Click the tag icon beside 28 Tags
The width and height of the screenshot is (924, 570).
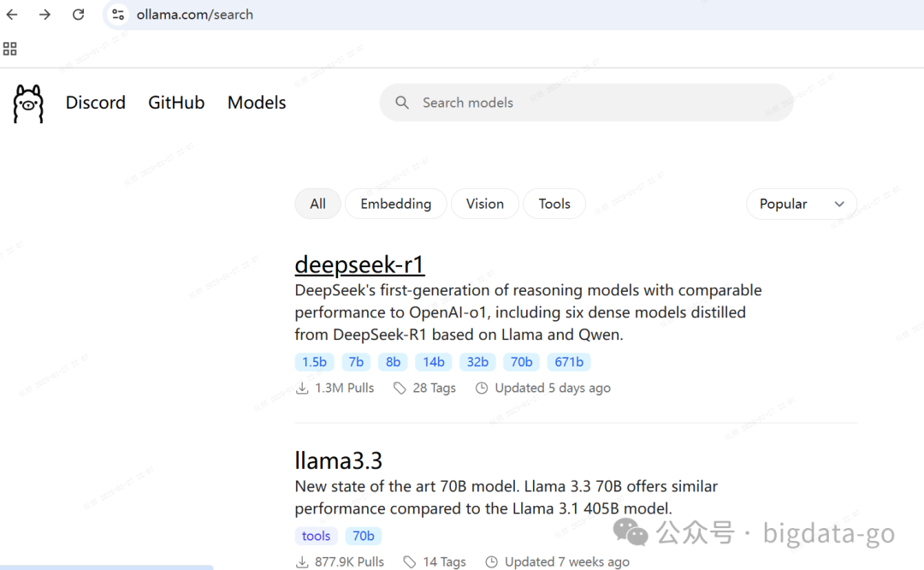pyautogui.click(x=400, y=388)
